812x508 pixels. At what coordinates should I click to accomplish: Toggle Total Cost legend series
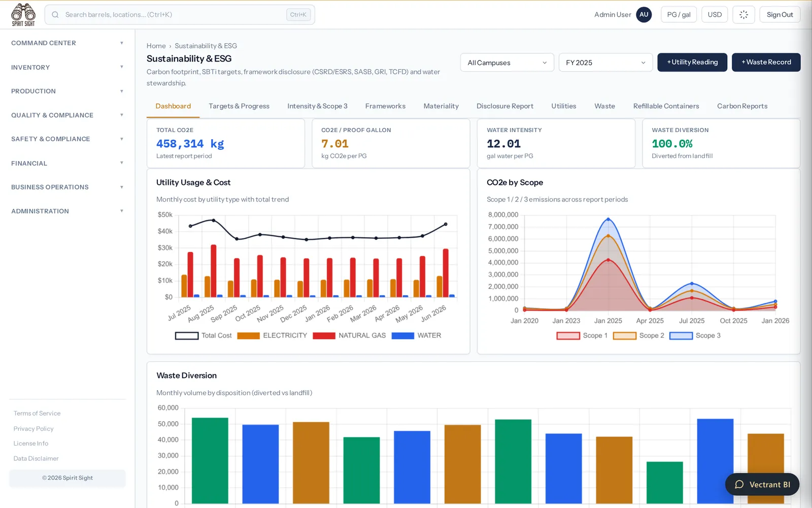point(203,336)
